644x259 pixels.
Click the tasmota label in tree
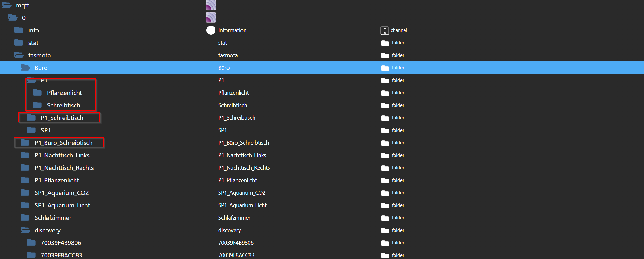[x=39, y=55]
